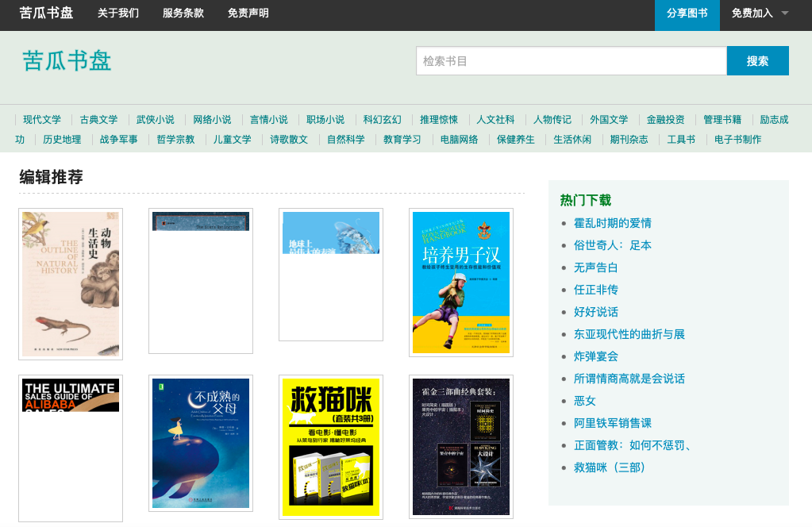Viewport: 812px width, 527px height.
Task: Select the 保健养生 category
Action: pyautogui.click(x=515, y=139)
